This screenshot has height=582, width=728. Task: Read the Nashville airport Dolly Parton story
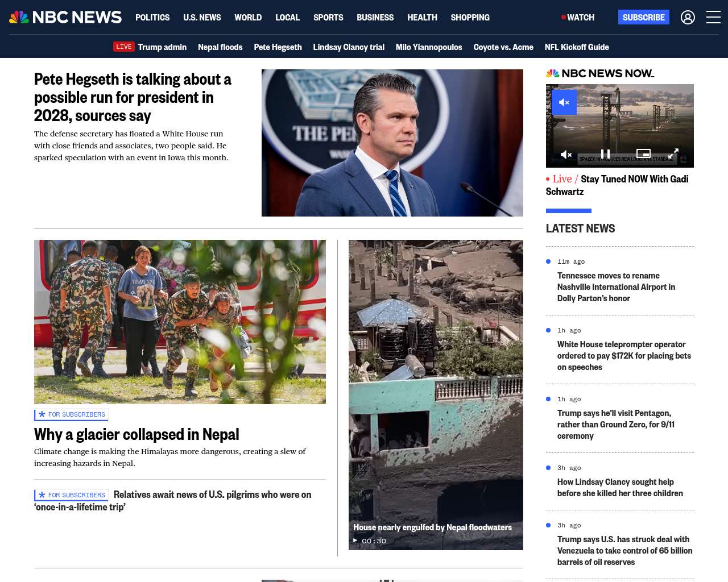(x=616, y=287)
